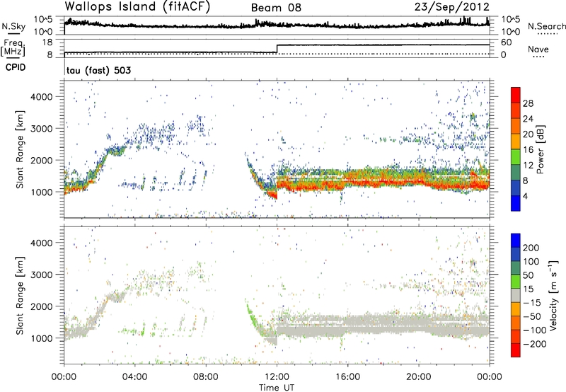Click the date '23/Sep/2012'
The height and width of the screenshot is (392, 566).
[x=452, y=7]
